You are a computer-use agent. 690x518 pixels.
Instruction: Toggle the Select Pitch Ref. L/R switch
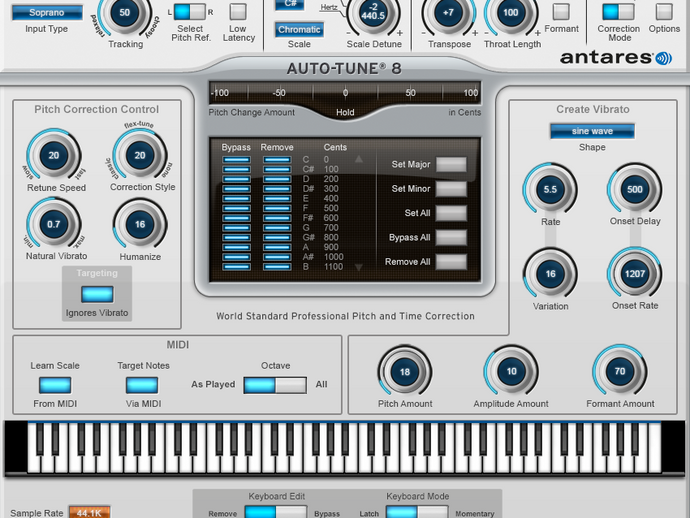[190, 12]
